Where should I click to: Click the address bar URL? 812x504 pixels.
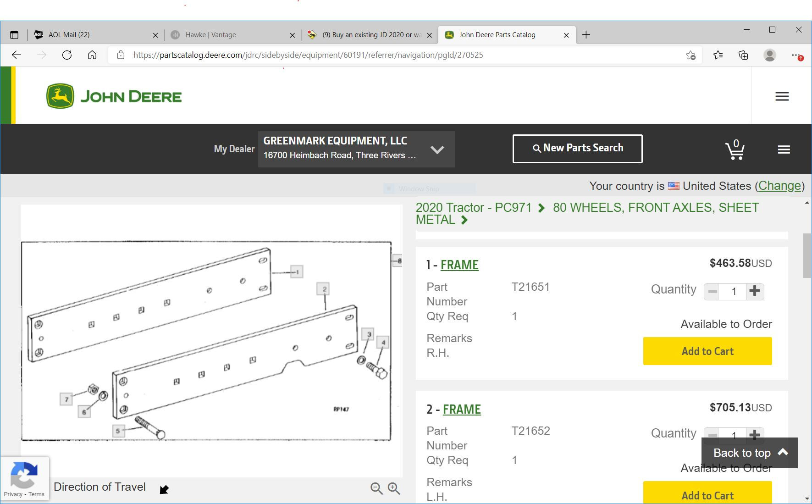[x=308, y=55]
